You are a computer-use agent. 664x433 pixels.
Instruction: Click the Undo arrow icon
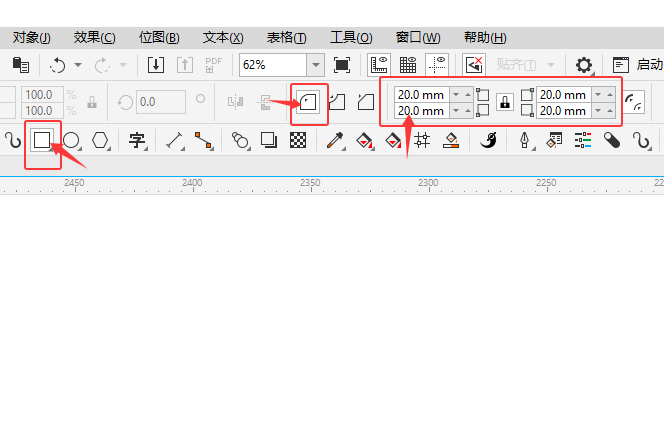tap(58, 65)
